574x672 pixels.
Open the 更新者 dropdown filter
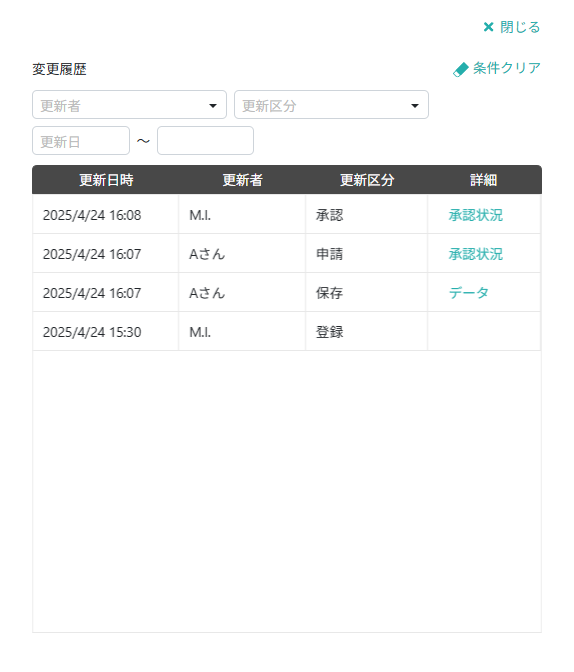(129, 105)
